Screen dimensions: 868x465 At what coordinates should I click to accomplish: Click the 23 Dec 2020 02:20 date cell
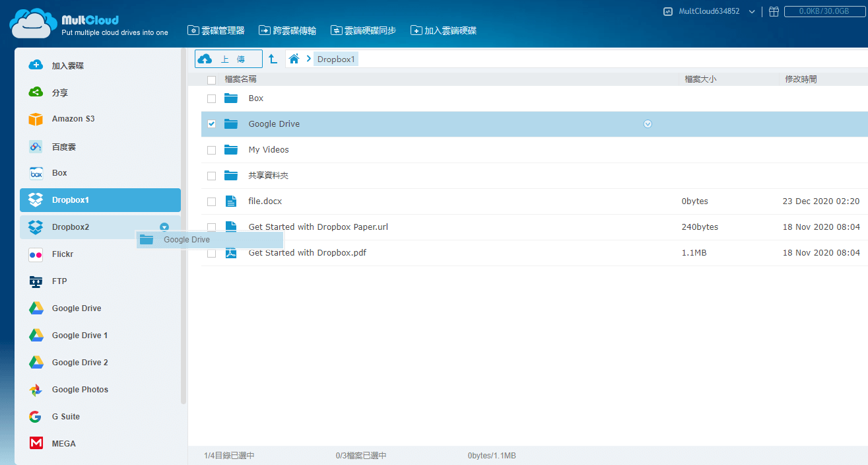[821, 201]
